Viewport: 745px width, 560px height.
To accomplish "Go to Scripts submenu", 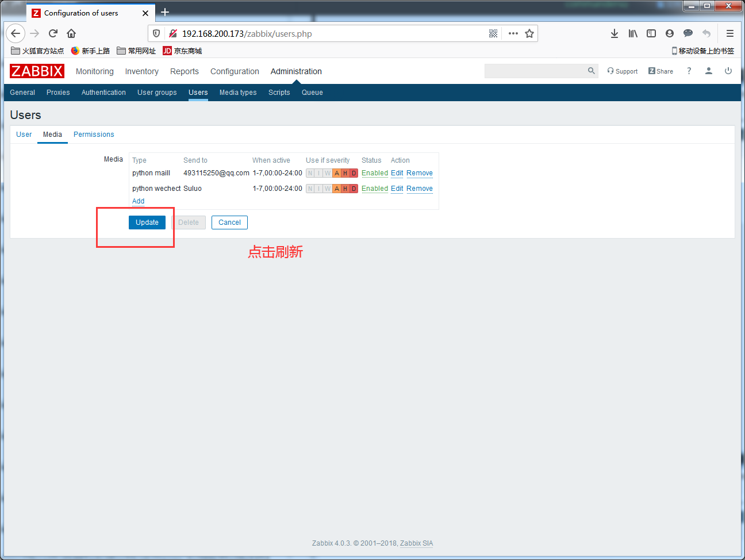I will (279, 93).
